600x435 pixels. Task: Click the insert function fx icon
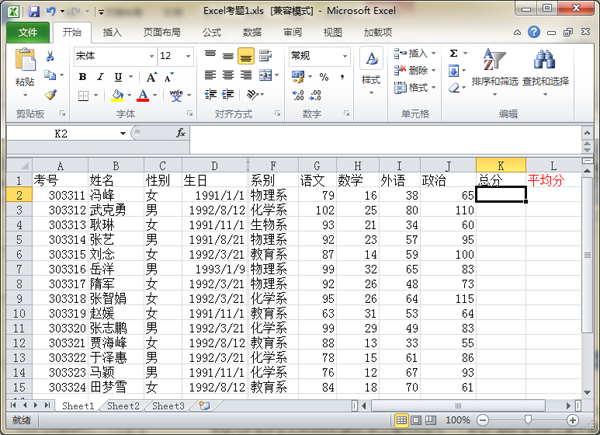(x=181, y=132)
